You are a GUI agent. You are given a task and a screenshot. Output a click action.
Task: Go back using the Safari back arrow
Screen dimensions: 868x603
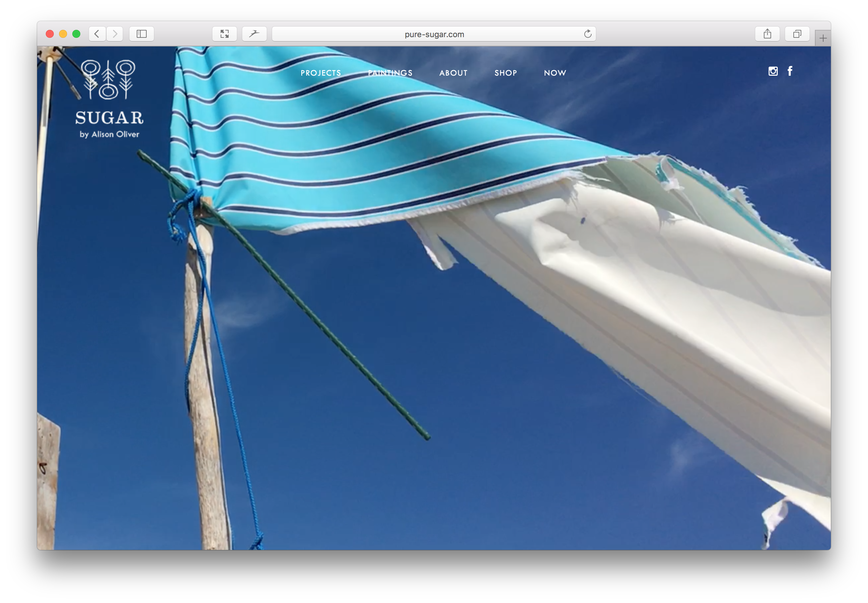(97, 34)
